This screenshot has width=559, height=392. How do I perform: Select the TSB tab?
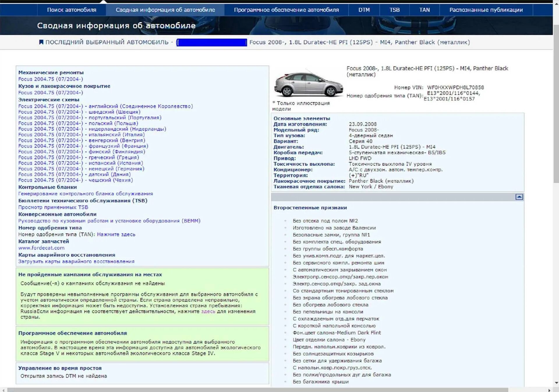click(x=394, y=10)
